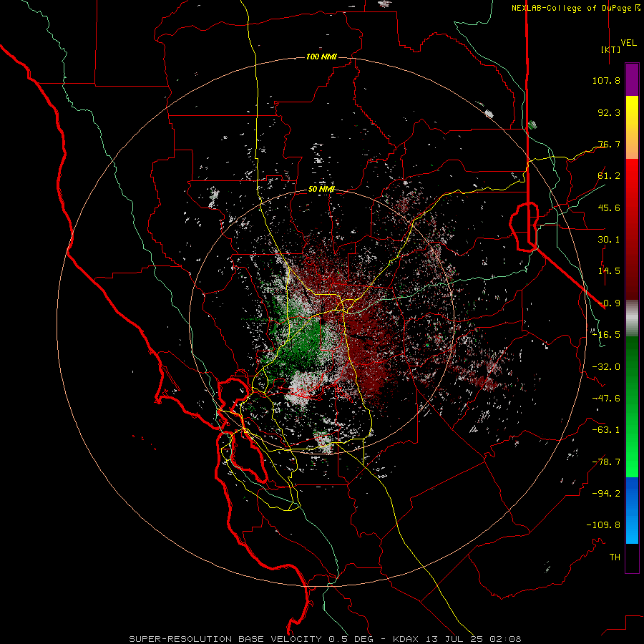The width and height of the screenshot is (644, 644).
Task: Click the 107.8 velocity scale value
Action: [x=606, y=80]
